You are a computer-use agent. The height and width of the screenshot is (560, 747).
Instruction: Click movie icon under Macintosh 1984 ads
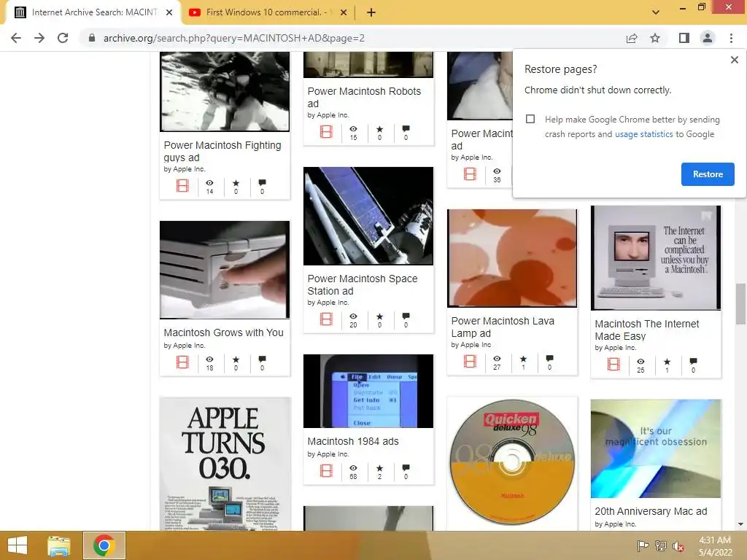tap(326, 471)
